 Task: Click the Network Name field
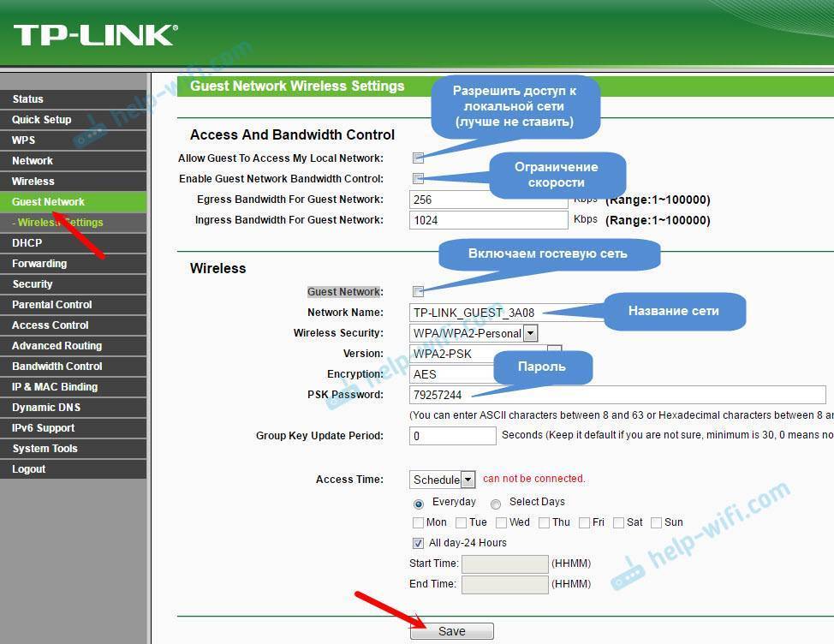(x=505, y=313)
